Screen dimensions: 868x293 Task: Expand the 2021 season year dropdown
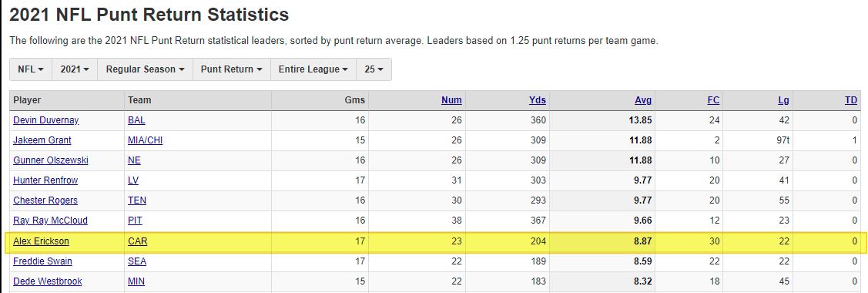(75, 69)
